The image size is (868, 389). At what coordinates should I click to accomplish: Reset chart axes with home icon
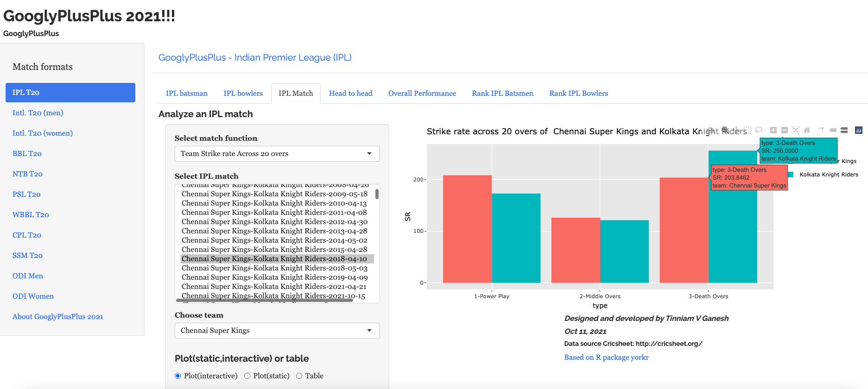pos(807,130)
